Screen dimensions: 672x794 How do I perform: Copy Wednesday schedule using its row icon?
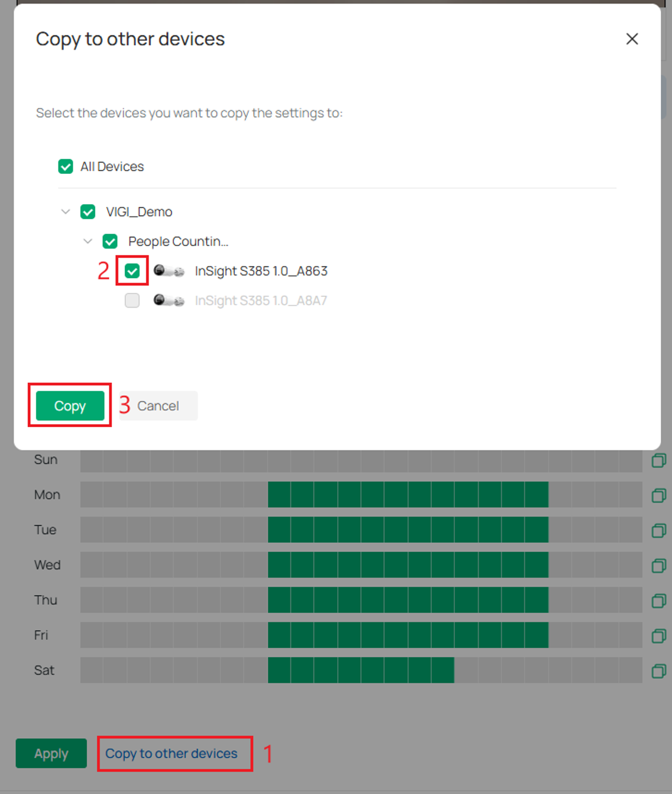tap(658, 566)
